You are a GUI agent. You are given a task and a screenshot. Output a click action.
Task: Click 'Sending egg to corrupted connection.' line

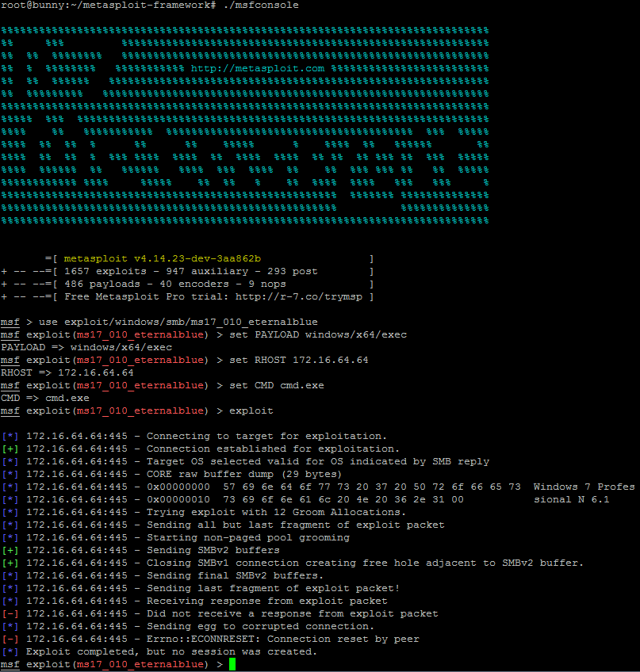(187, 626)
